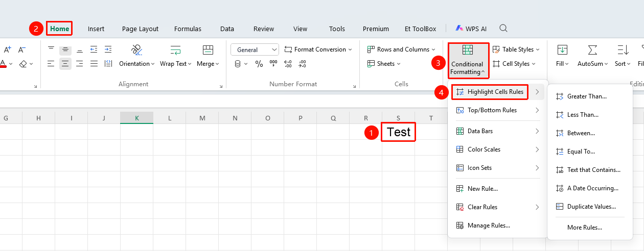644x251 pixels.
Task: Apply red font color with the A icon
Action: [x=3, y=64]
